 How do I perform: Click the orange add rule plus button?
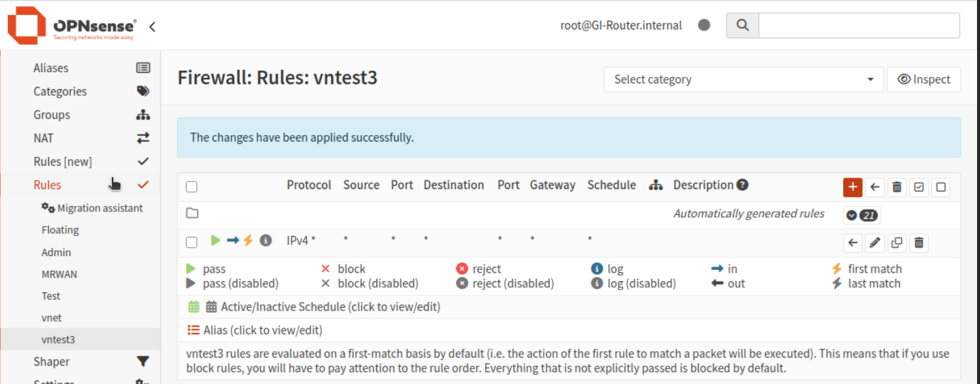852,187
